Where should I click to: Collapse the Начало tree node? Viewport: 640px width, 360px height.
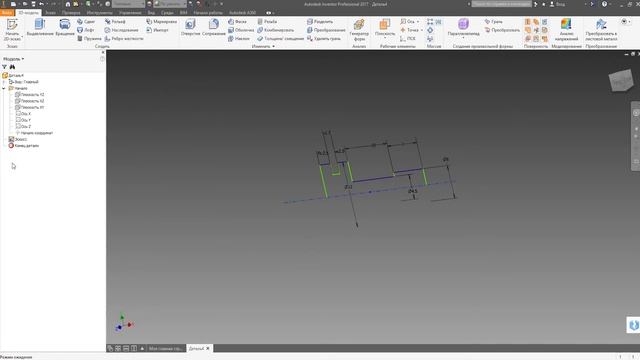pyautogui.click(x=4, y=88)
